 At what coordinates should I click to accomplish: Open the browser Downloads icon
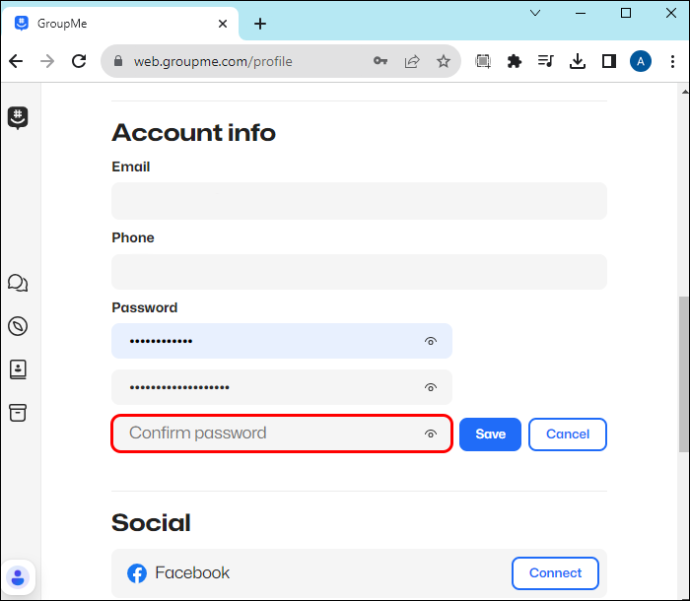[x=577, y=61]
